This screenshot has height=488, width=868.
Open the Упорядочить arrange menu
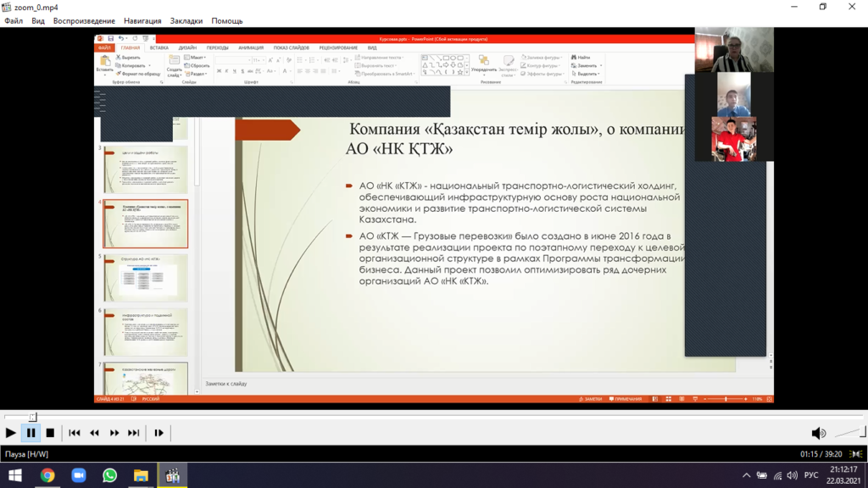[x=484, y=64]
